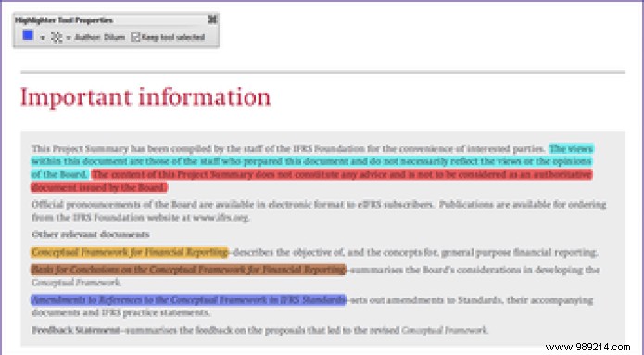Close the Highlighter Tool Properties bar

(213, 19)
